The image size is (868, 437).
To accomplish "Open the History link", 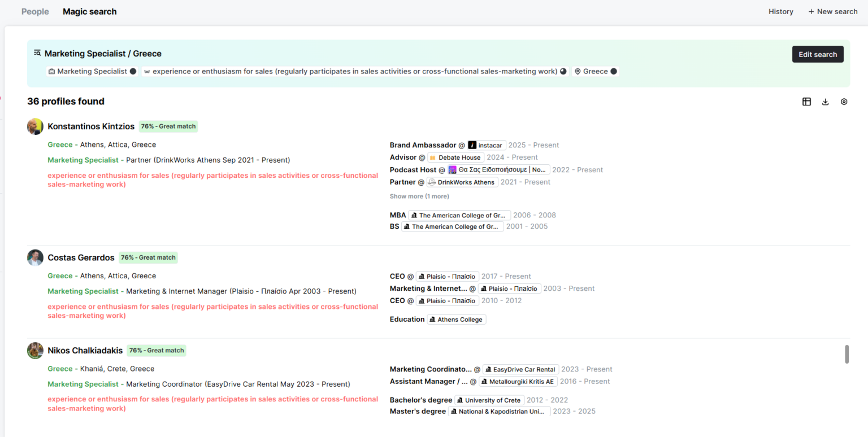I will point(781,11).
